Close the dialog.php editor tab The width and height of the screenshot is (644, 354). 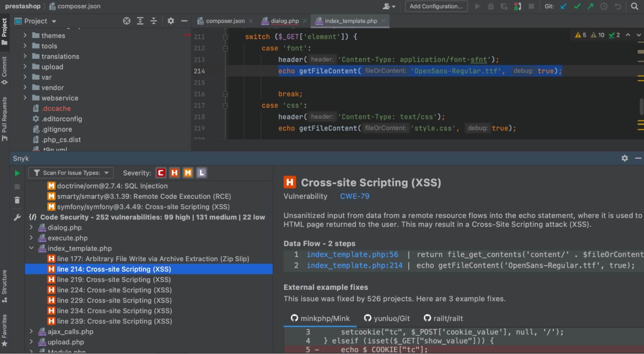coord(305,21)
